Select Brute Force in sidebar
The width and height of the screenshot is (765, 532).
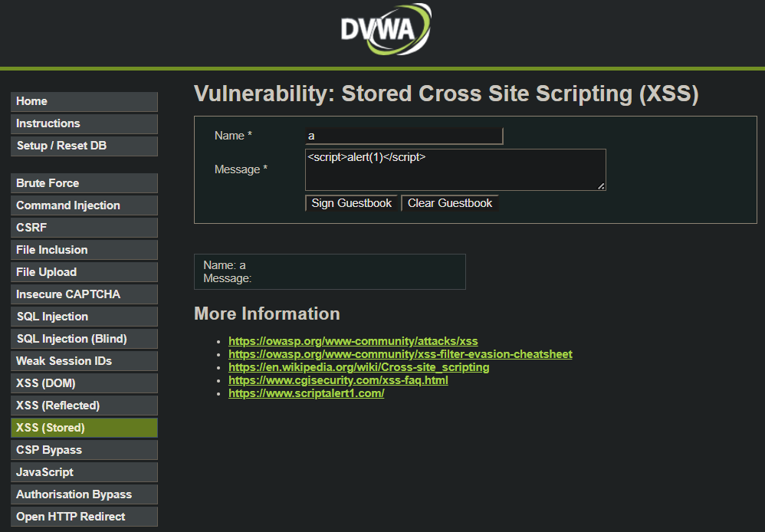pyautogui.click(x=84, y=183)
